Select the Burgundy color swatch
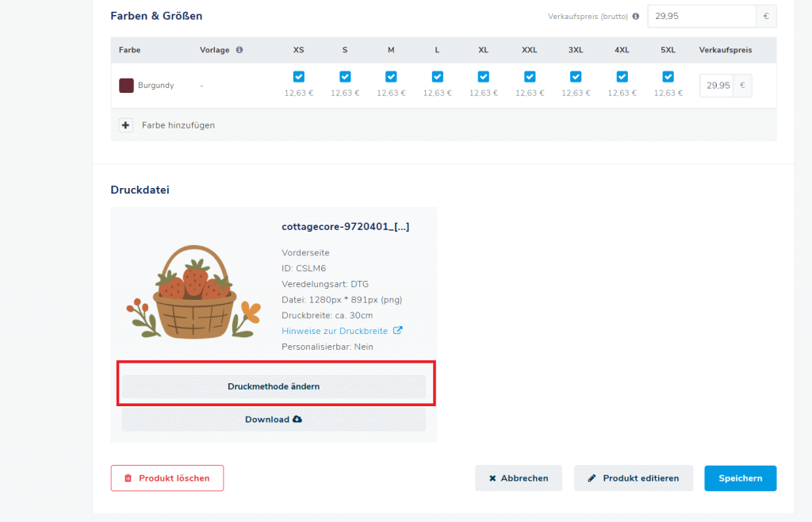The width and height of the screenshot is (812, 522). 125,86
